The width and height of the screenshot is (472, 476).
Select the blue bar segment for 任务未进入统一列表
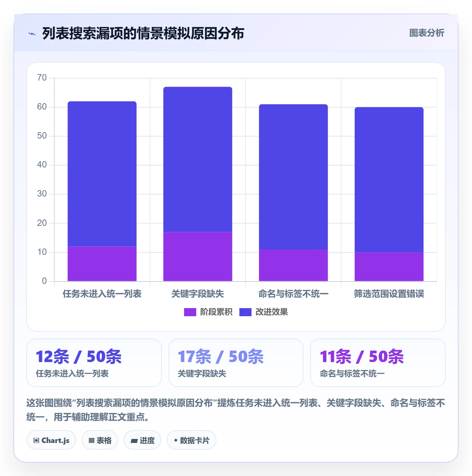pos(102,174)
